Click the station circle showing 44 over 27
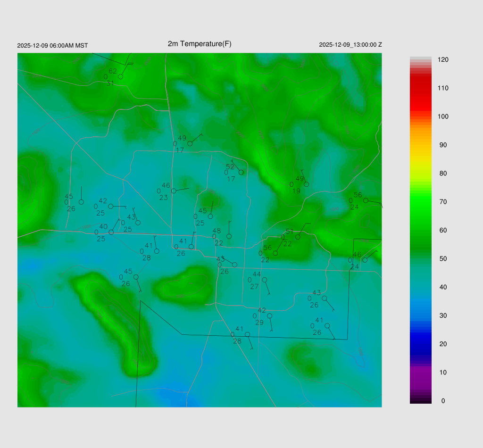This screenshot has width=483, height=448. tap(265, 280)
